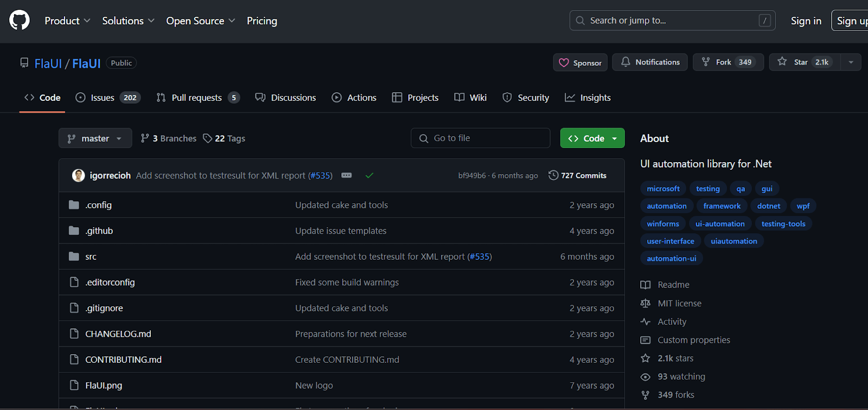The width and height of the screenshot is (868, 410).
Task: Open the #535 pull request link in header commit
Action: (320, 175)
